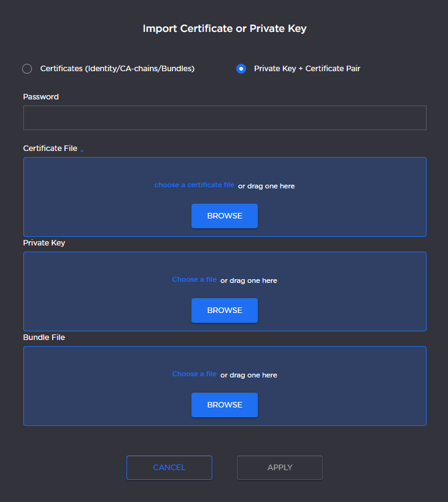
Task: Click BROWSE in the Bundle File section
Action: [x=225, y=404]
